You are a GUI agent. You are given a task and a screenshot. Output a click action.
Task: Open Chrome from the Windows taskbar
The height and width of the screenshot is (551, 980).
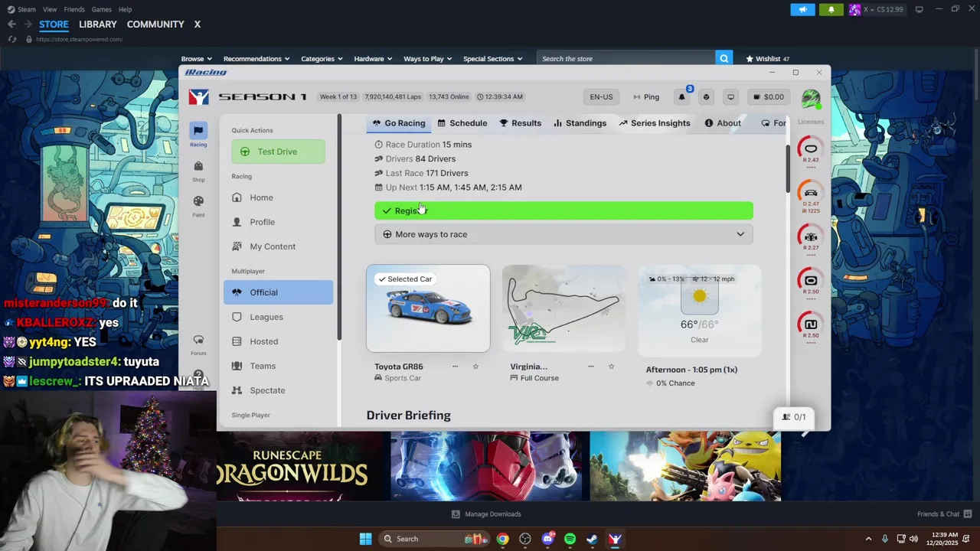(x=502, y=539)
